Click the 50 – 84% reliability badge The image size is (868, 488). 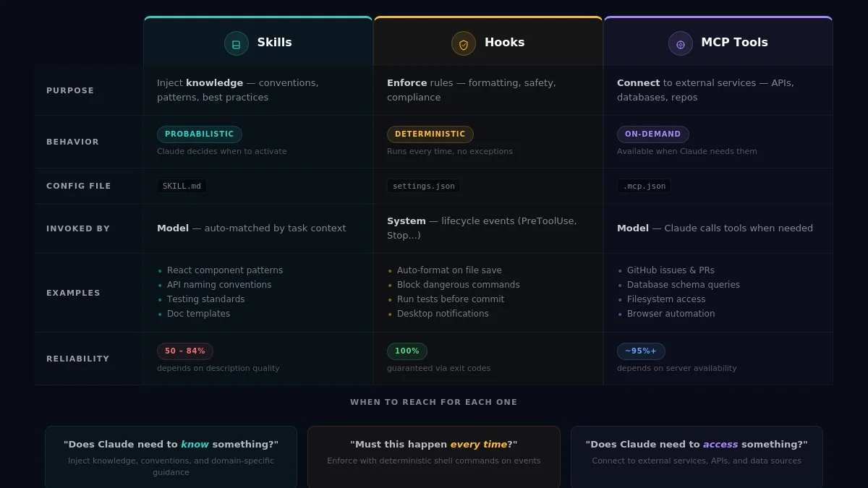(185, 351)
